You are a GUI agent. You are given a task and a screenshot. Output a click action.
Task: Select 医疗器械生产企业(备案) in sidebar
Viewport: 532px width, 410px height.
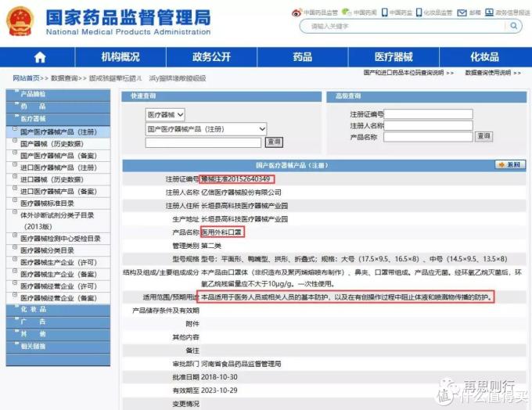coord(59,274)
